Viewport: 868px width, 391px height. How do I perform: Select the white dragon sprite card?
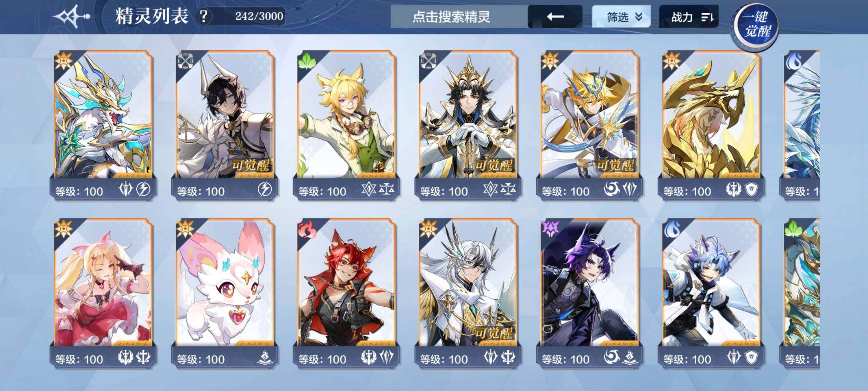coord(103,125)
